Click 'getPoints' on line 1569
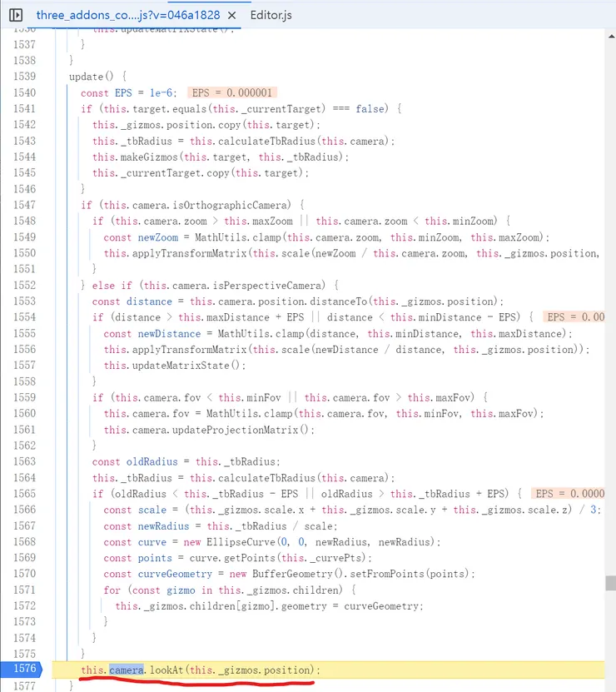 click(250, 558)
